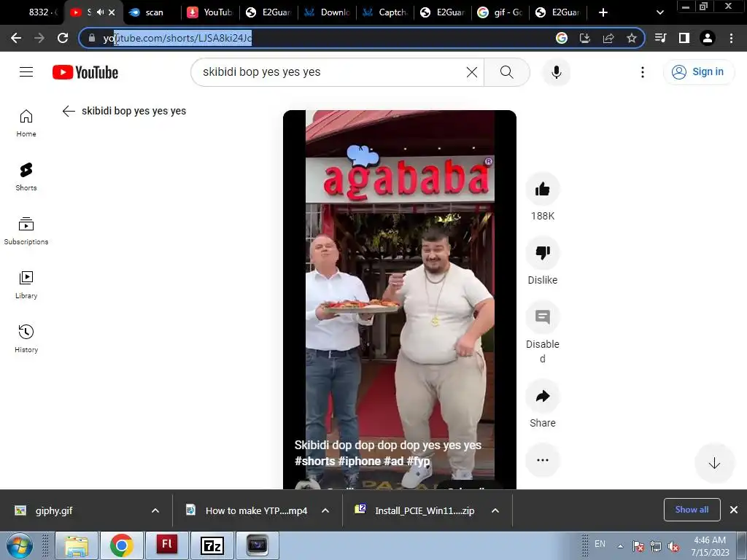Click the disabled comments icon
Viewport: 747px width, 560px height.
(542, 316)
